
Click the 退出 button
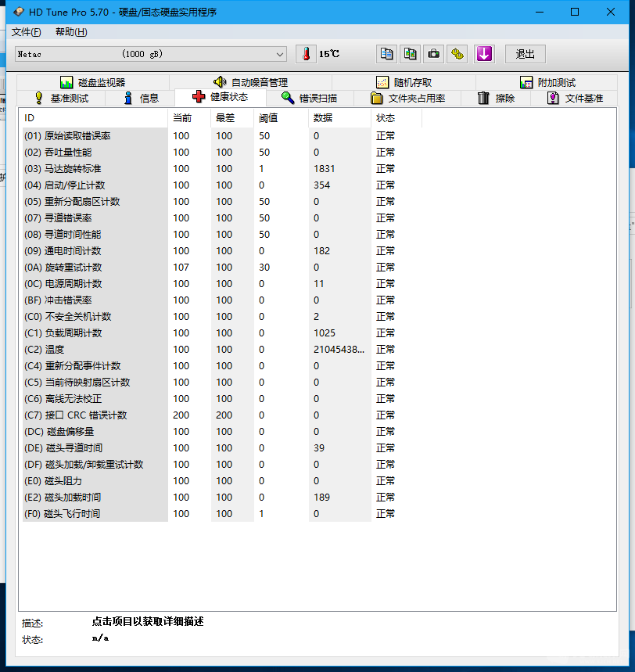pos(525,54)
